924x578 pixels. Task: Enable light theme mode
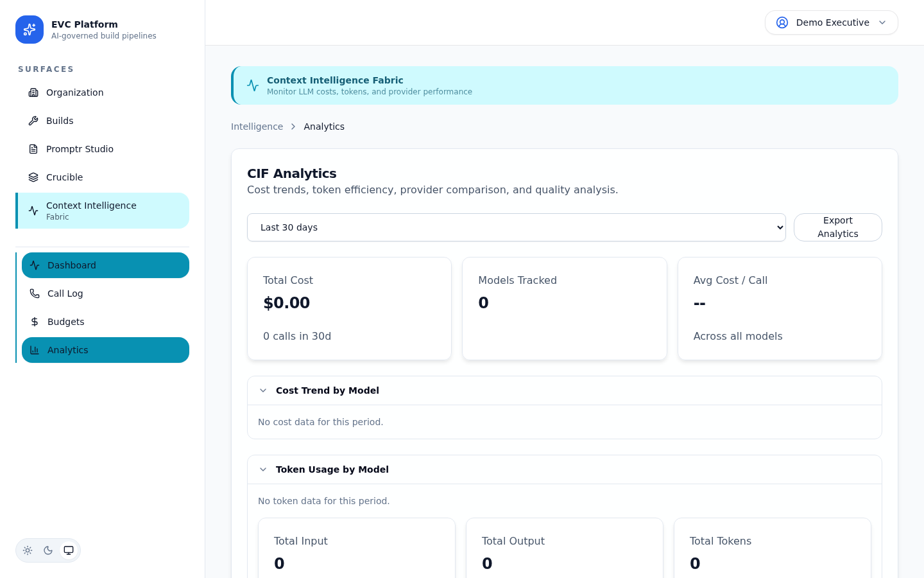point(28,550)
